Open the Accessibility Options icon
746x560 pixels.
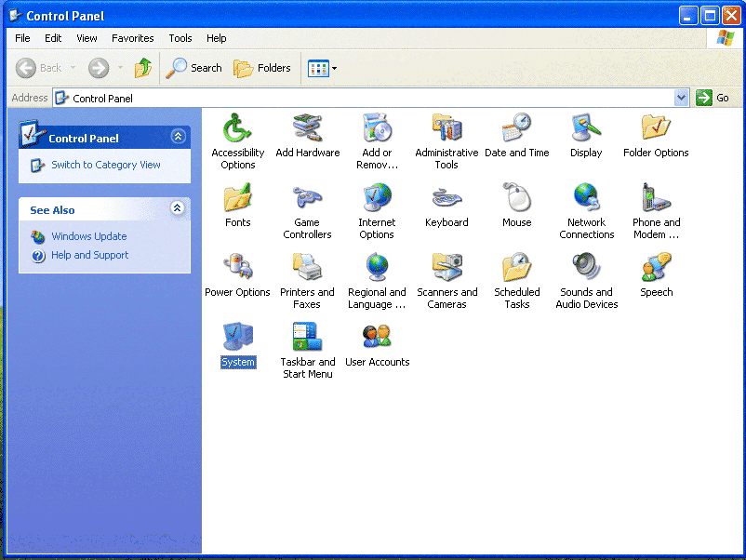point(237,127)
